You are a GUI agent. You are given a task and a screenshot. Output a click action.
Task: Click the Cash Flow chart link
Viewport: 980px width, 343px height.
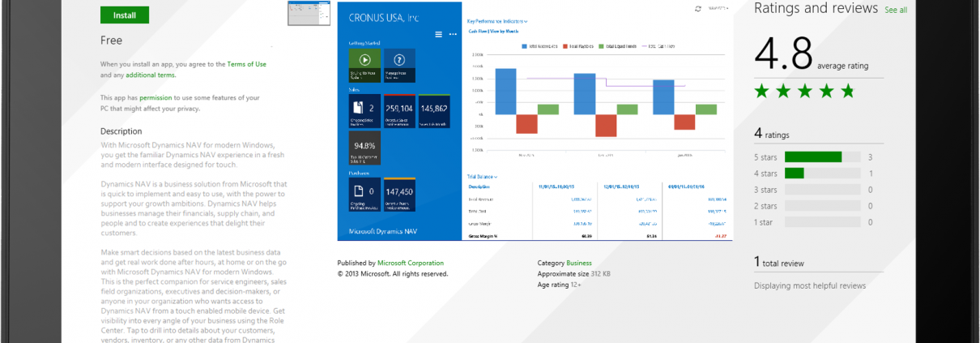coord(476,31)
